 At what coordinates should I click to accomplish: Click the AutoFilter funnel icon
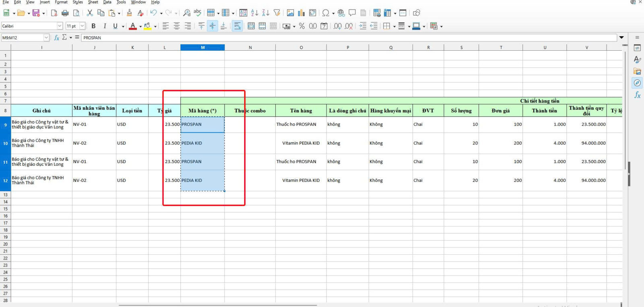coord(277,13)
